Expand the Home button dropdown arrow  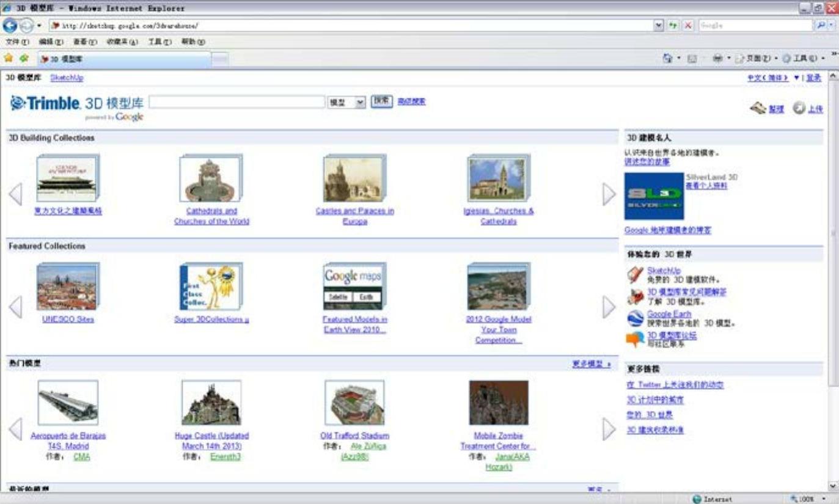pyautogui.click(x=678, y=59)
